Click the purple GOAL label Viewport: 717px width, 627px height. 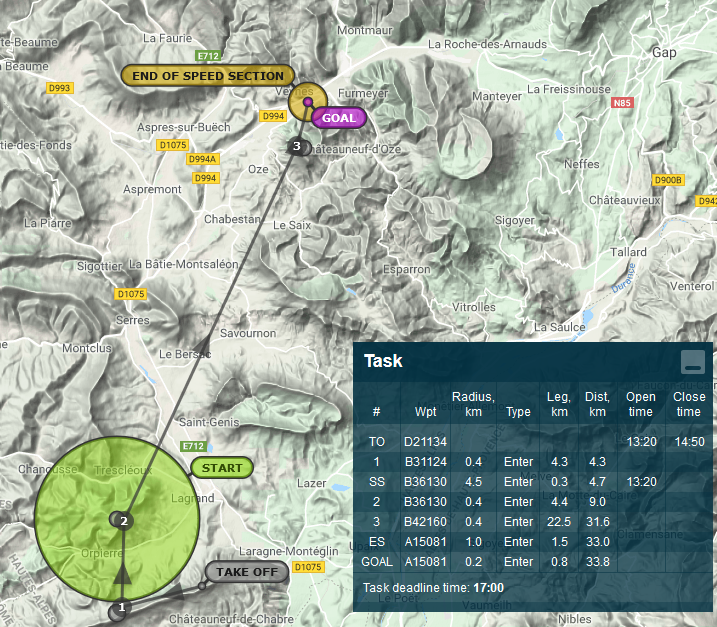[338, 117]
